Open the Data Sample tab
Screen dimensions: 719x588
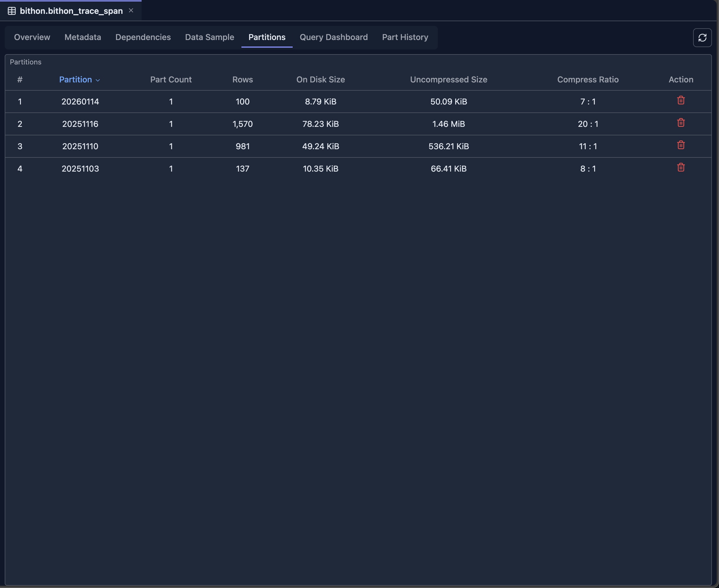tap(209, 37)
